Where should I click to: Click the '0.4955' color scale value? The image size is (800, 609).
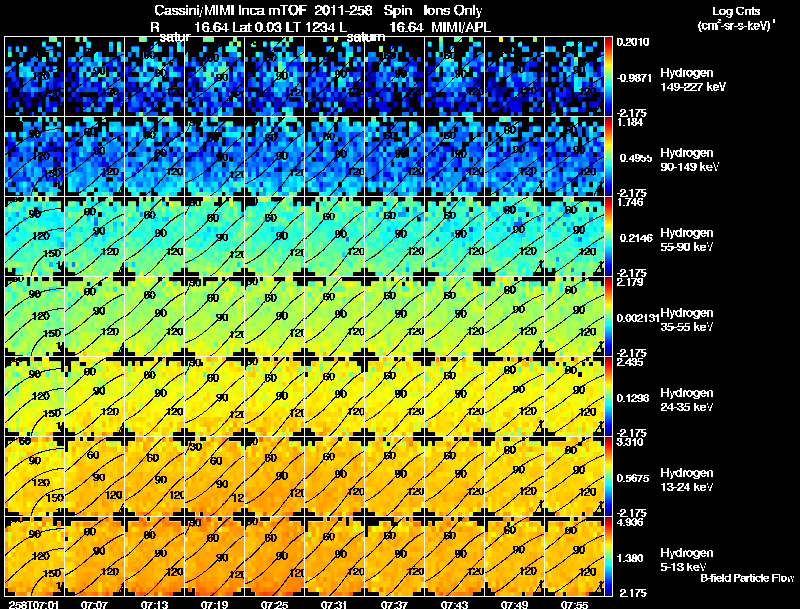[635, 158]
